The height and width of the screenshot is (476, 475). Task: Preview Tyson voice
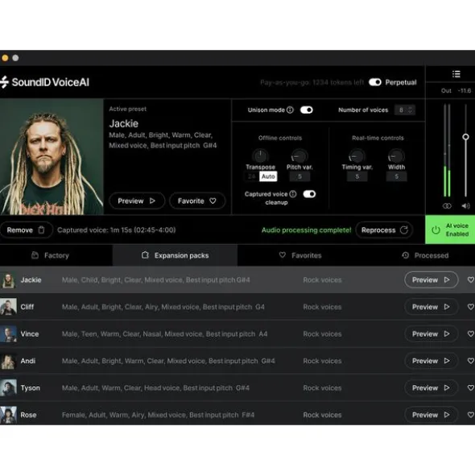point(431,388)
